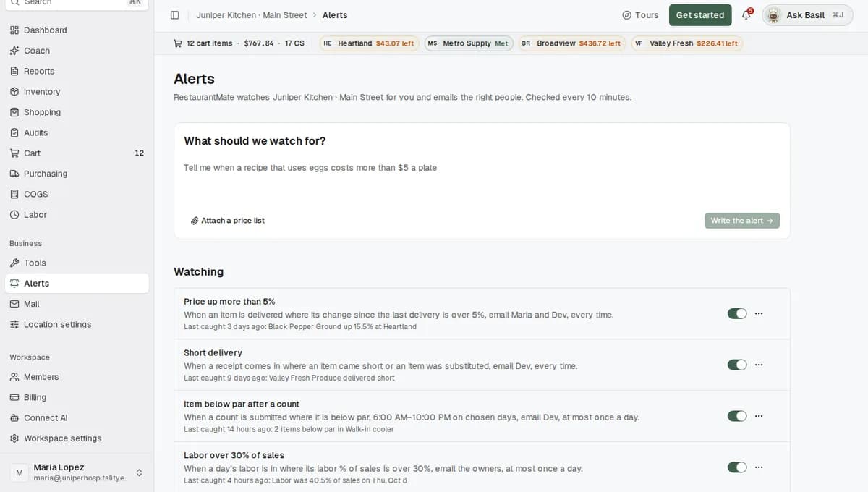Click the Purchasing truck icon

(x=14, y=174)
